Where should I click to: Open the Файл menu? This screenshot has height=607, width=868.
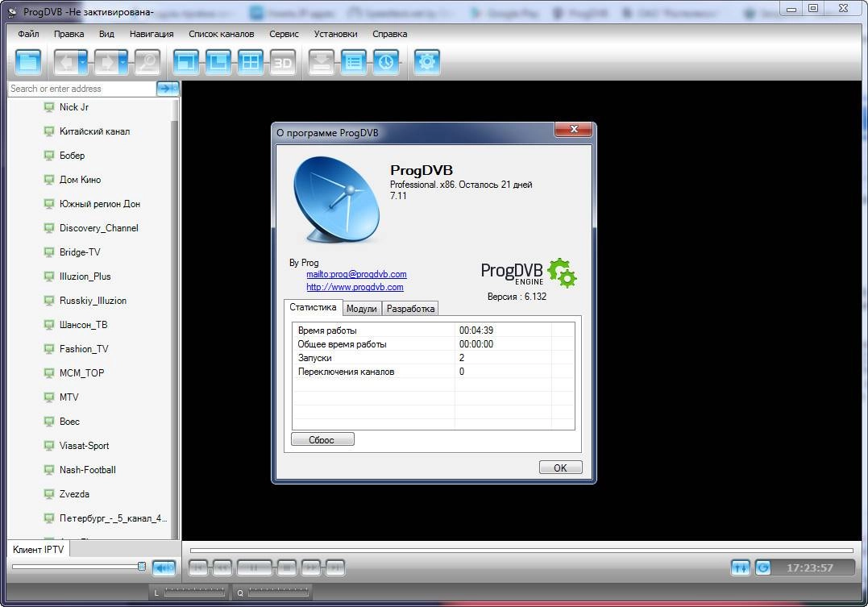(x=28, y=34)
